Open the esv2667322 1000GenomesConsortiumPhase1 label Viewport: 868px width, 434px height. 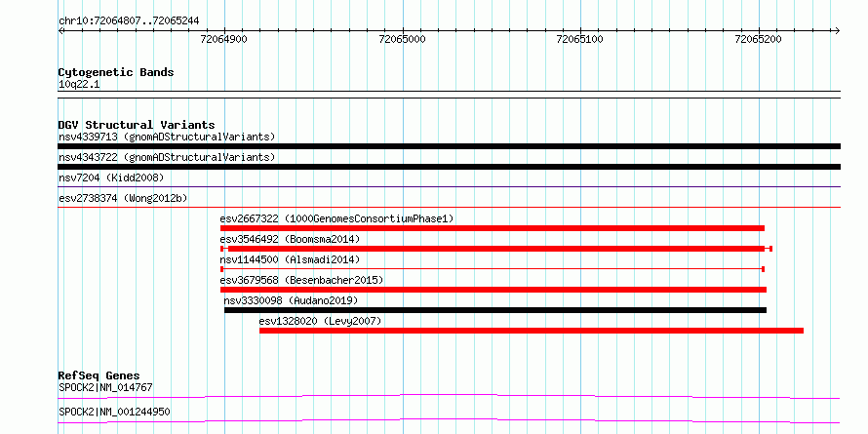click(x=336, y=218)
